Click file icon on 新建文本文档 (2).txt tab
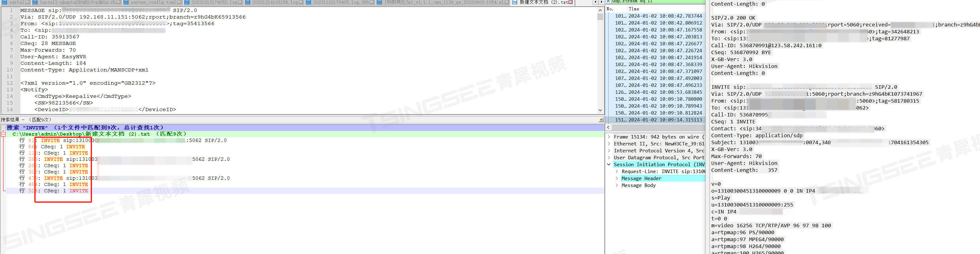The width and height of the screenshot is (980, 254). [x=515, y=2]
